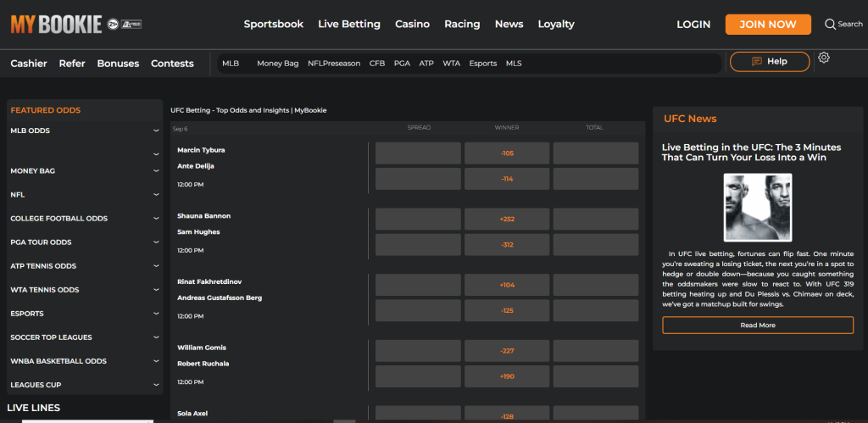Select PGA in quick bar

(402, 64)
